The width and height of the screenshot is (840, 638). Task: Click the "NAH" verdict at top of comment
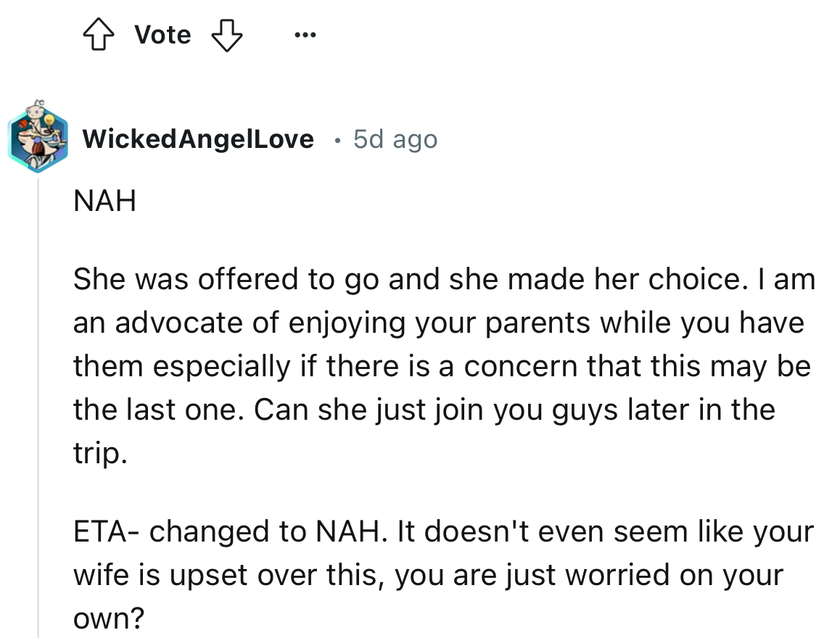click(x=104, y=201)
